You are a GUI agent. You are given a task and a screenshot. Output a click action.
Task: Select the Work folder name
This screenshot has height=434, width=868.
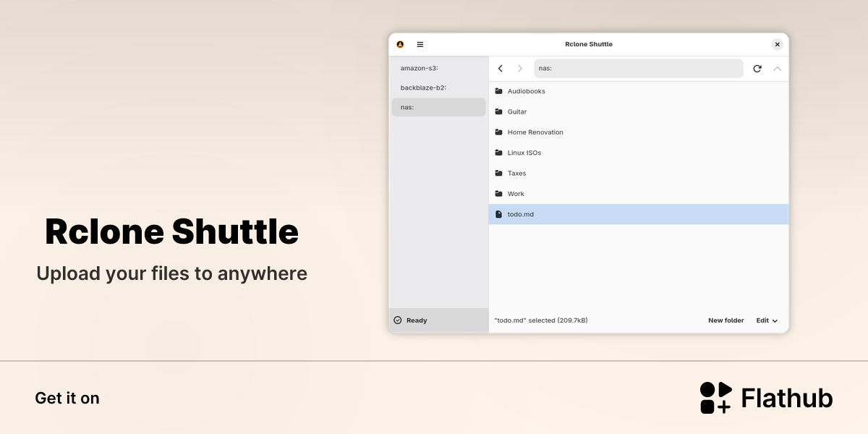(516, 194)
